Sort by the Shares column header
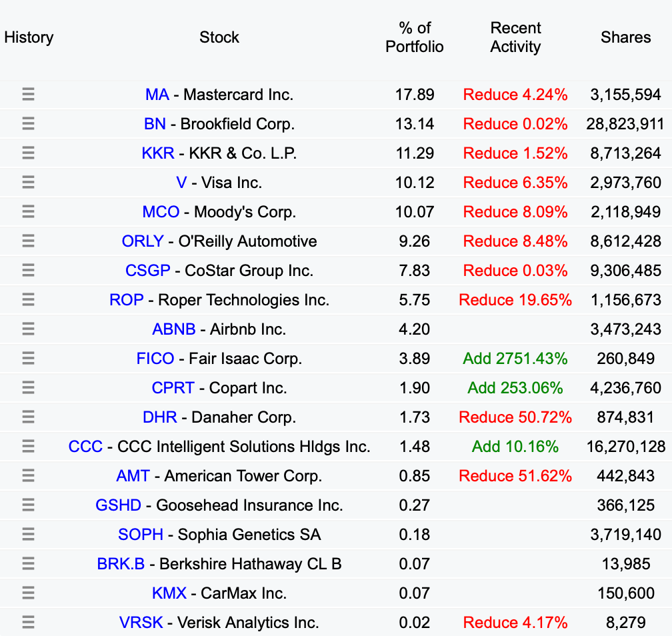672x636 pixels. (626, 37)
